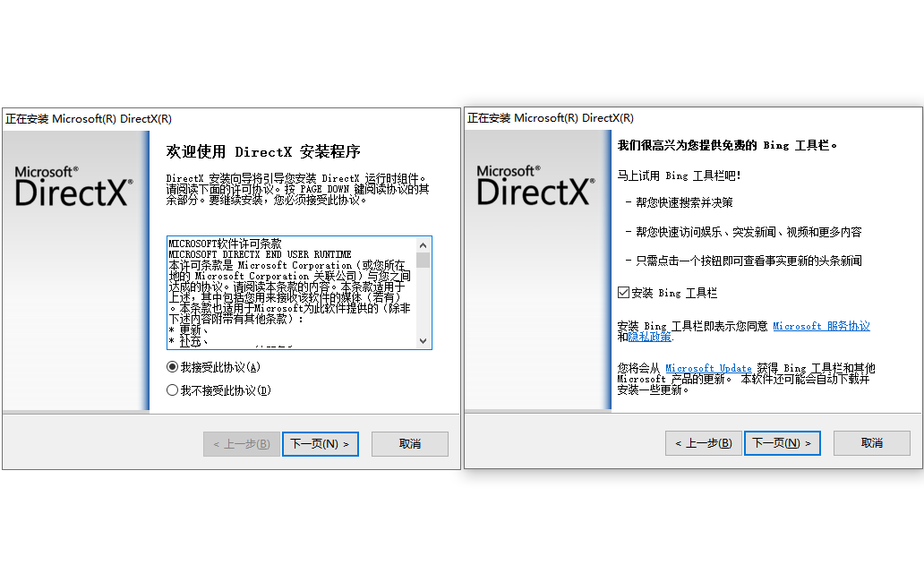Click 取消 in the welcome dialog

click(409, 443)
